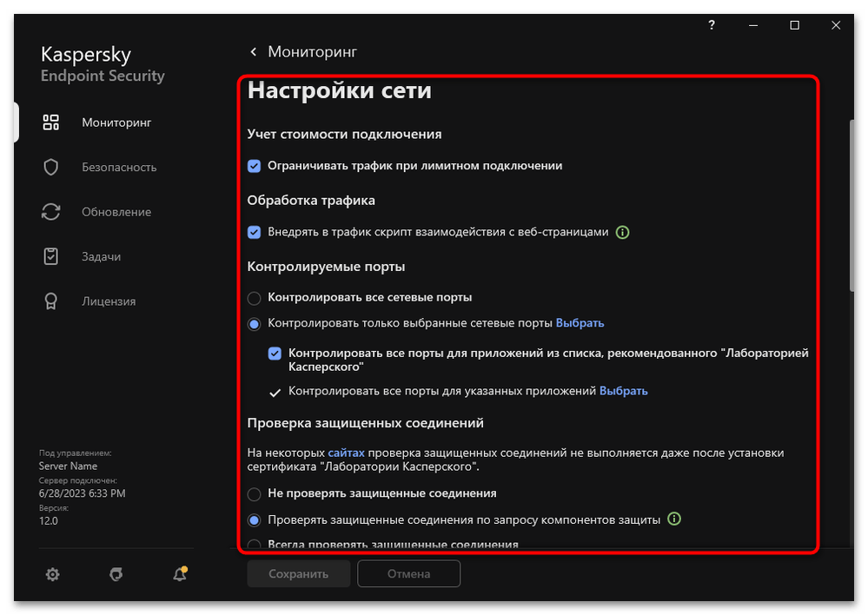The image size is (868, 615).
Task: Click the Задачи clipboard icon
Action: 51,256
